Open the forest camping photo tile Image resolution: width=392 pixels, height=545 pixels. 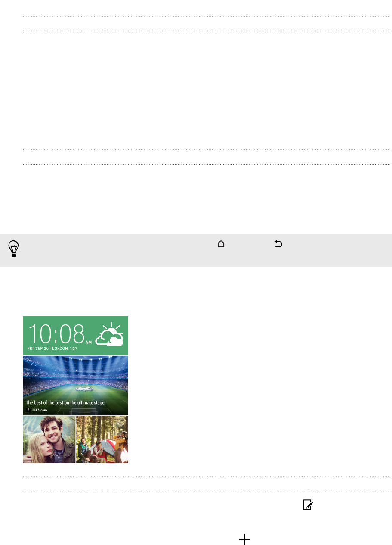(102, 439)
